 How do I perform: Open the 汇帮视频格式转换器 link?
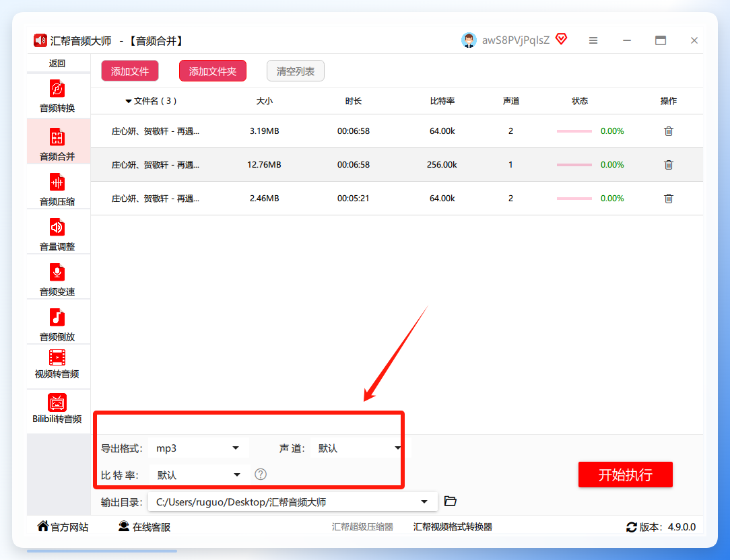453,526
